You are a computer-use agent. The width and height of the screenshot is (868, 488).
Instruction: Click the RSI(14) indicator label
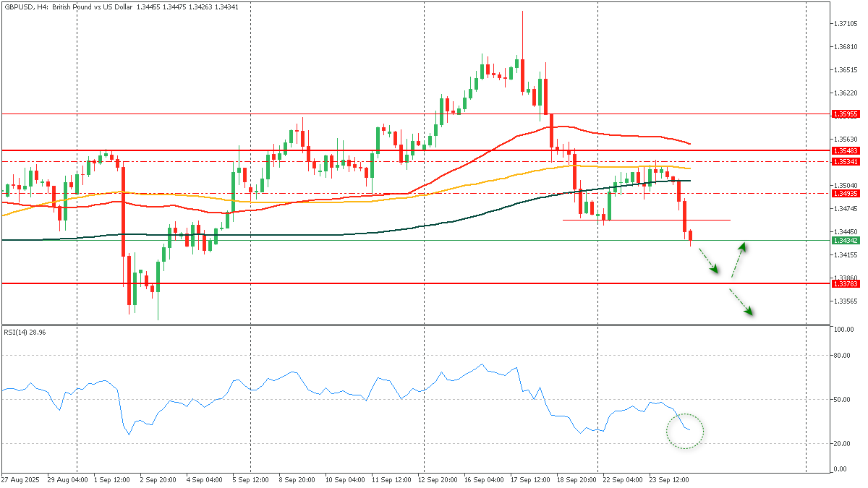point(20,332)
